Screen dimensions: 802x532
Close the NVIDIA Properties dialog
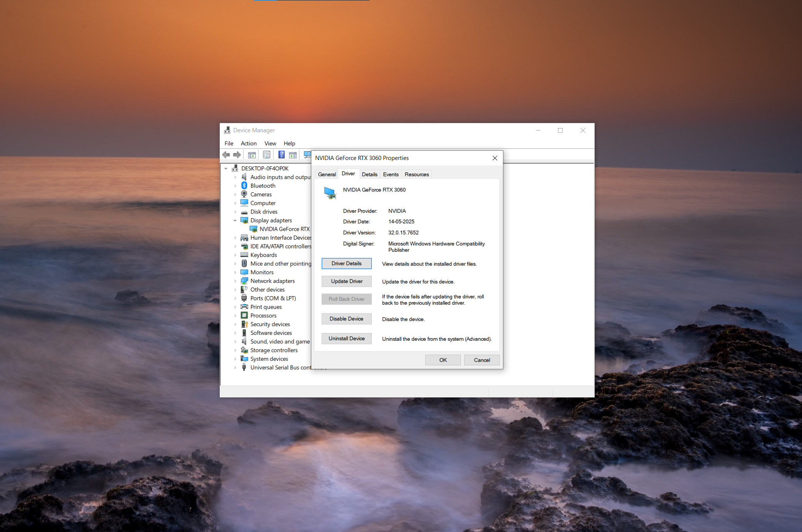click(495, 158)
